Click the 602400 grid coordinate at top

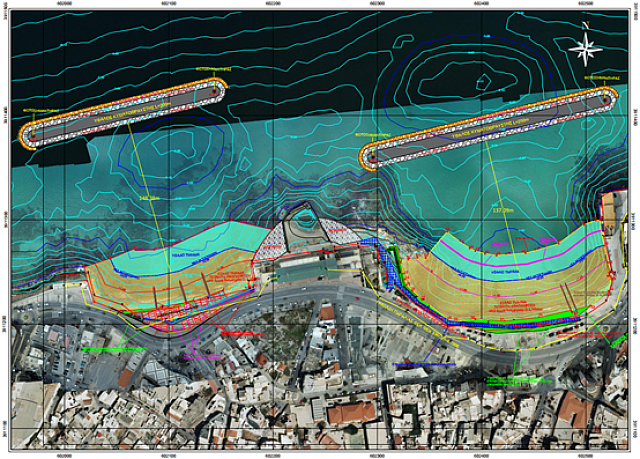(481, 5)
